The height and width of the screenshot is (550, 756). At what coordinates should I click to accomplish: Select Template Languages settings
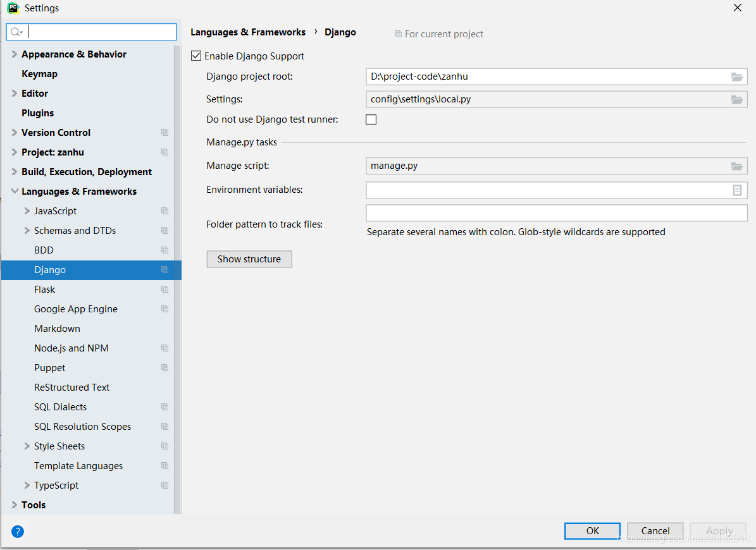78,466
